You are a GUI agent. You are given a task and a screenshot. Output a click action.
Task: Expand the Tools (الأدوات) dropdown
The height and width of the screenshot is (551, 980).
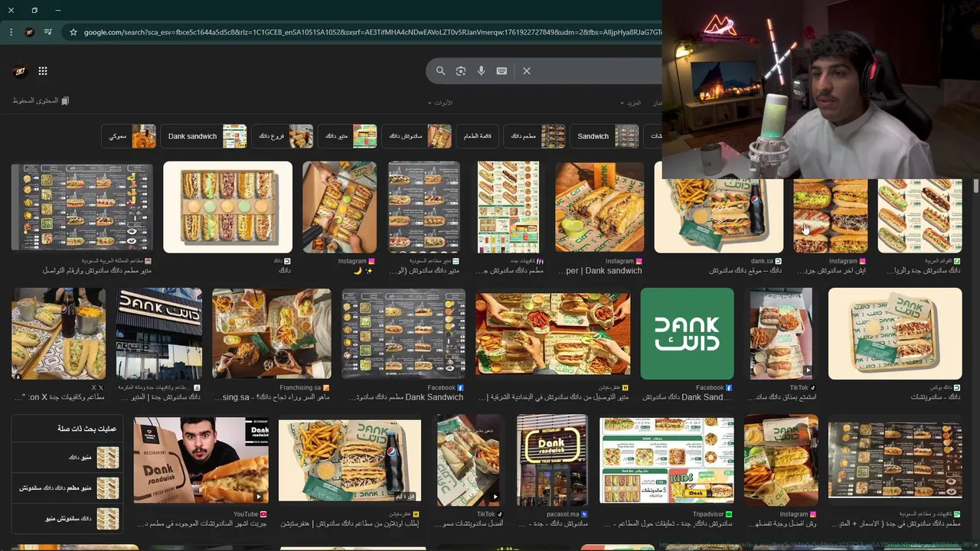[x=440, y=103]
